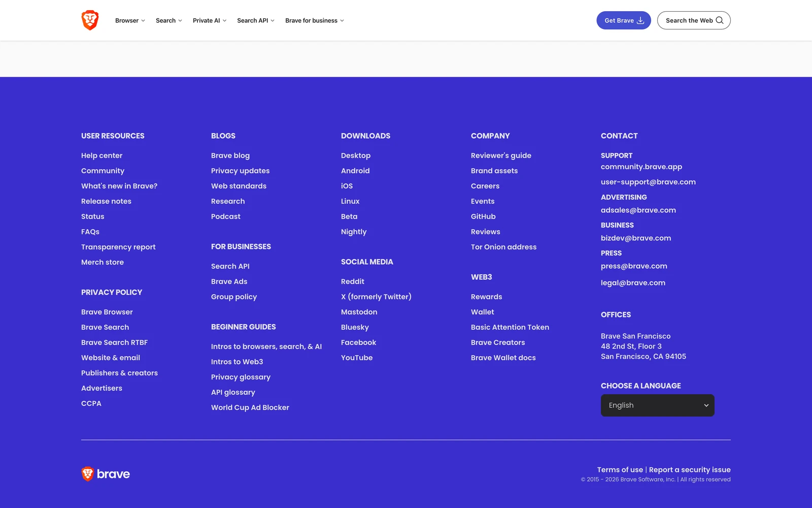Expand Brave for business menu
This screenshot has height=508, width=812.
click(x=315, y=20)
